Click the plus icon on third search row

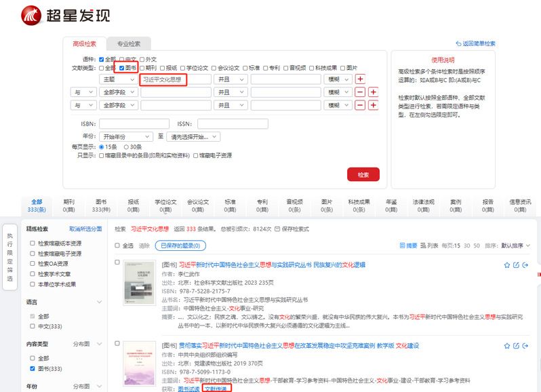[x=372, y=105]
